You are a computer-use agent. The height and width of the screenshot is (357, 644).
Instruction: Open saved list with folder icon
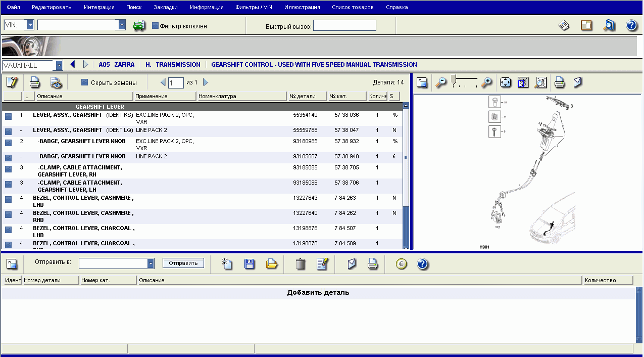pos(272,263)
